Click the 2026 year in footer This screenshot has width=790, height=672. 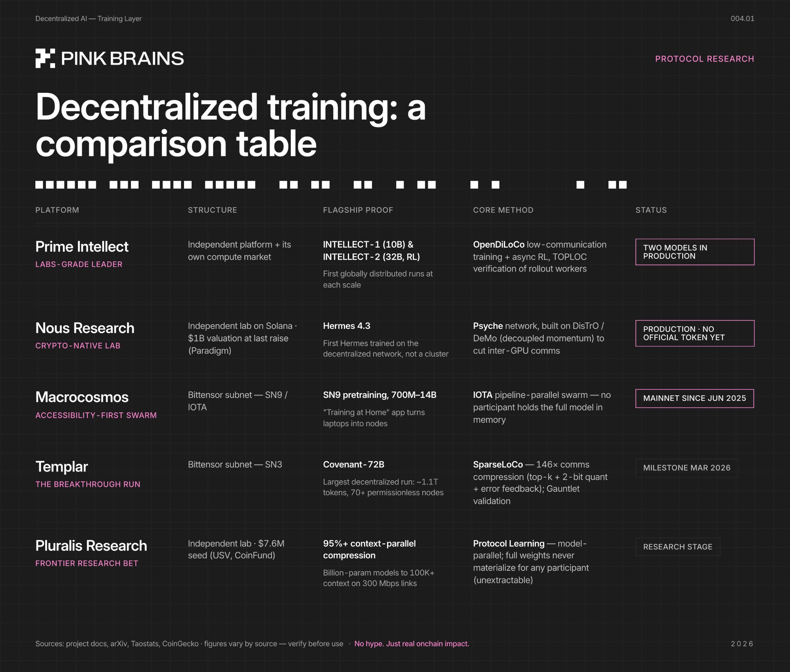coord(742,644)
